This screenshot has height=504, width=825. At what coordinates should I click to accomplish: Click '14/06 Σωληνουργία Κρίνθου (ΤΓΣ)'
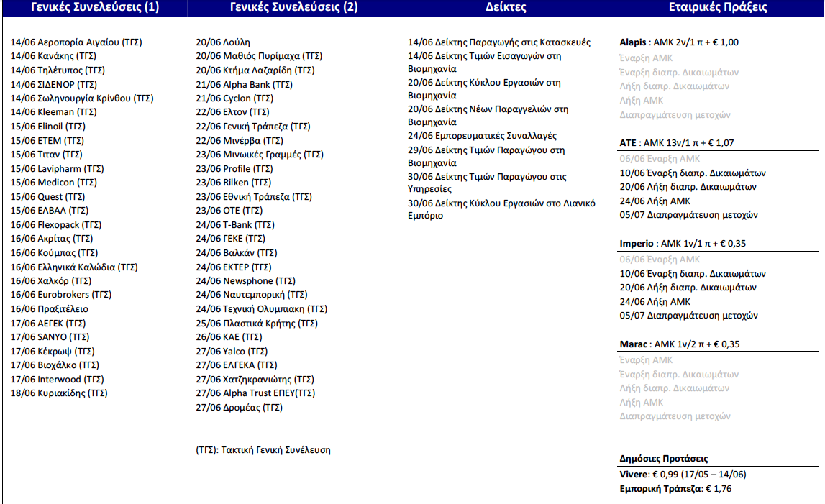point(82,98)
